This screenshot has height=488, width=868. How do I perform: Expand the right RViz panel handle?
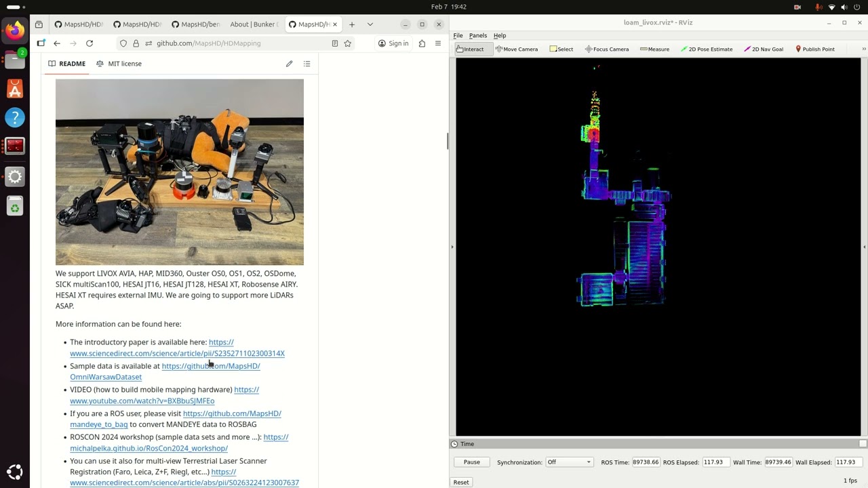pos(865,247)
